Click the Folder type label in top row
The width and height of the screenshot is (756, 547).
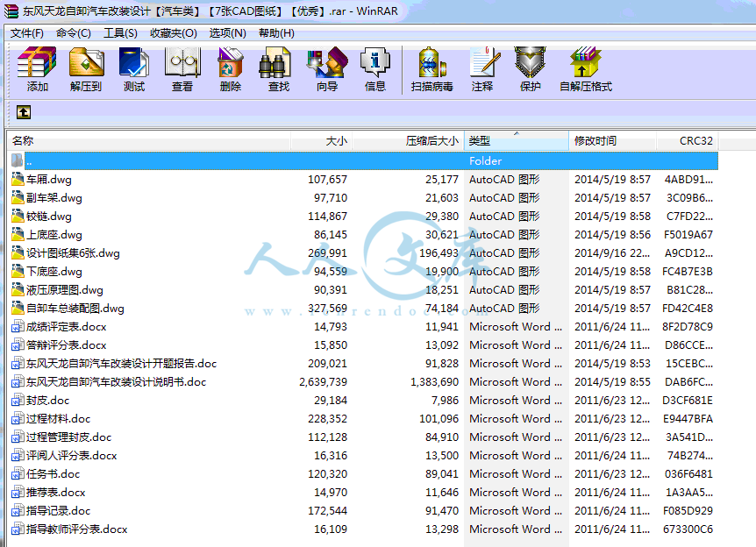tap(486, 161)
